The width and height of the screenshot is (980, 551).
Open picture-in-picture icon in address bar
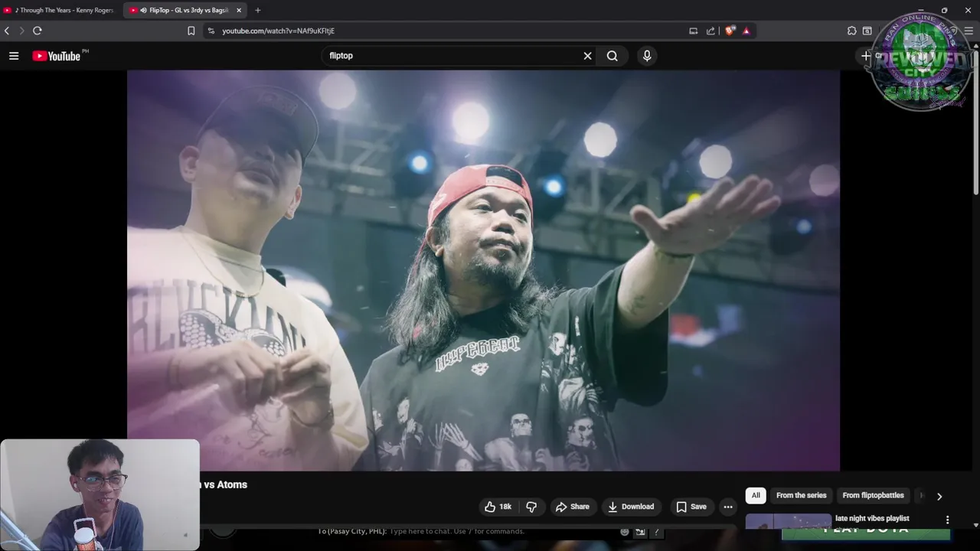[x=693, y=31]
